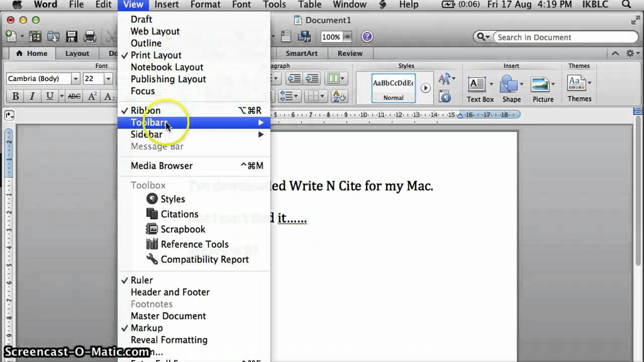
Task: Open Citations from the Toolbox list
Action: point(194,214)
